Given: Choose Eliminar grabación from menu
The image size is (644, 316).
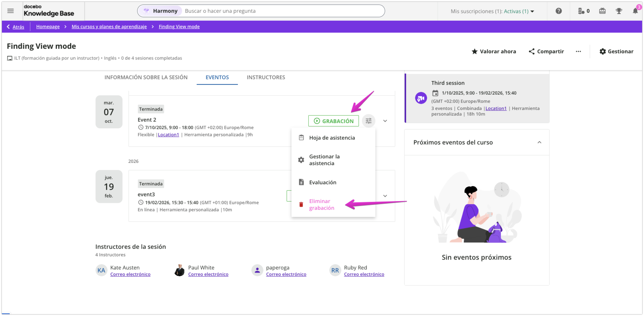Looking at the screenshot, I should [321, 205].
